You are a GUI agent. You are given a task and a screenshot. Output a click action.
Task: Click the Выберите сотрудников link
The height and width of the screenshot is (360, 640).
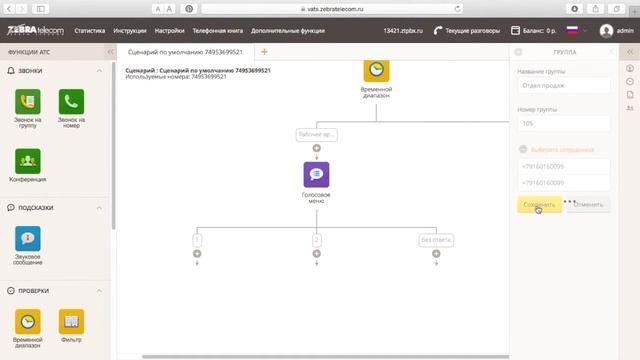(x=562, y=149)
